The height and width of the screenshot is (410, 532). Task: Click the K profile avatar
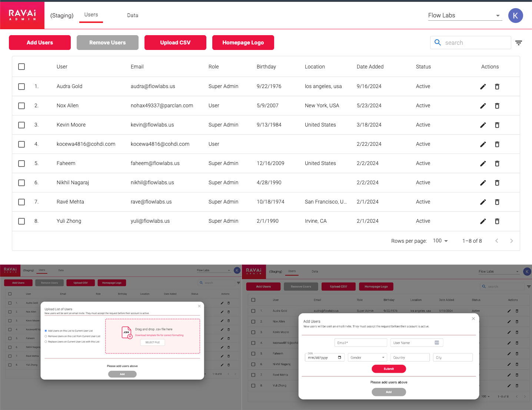click(x=515, y=16)
